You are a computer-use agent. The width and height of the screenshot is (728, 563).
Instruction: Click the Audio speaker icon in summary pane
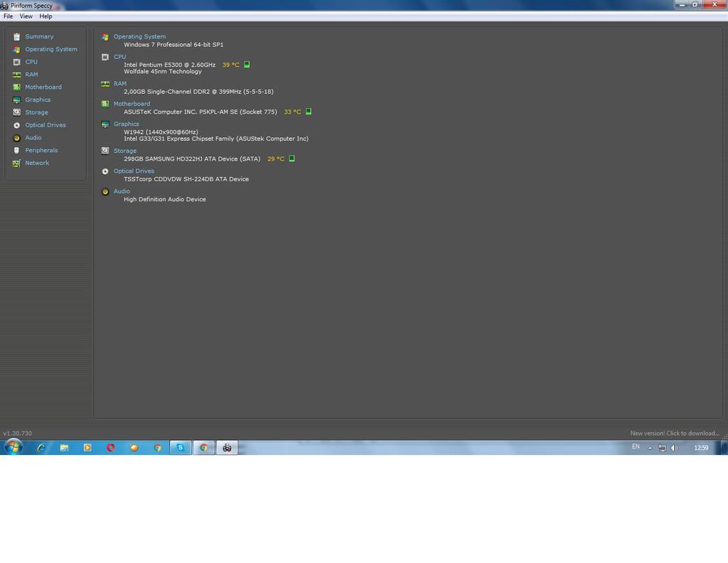click(x=105, y=192)
